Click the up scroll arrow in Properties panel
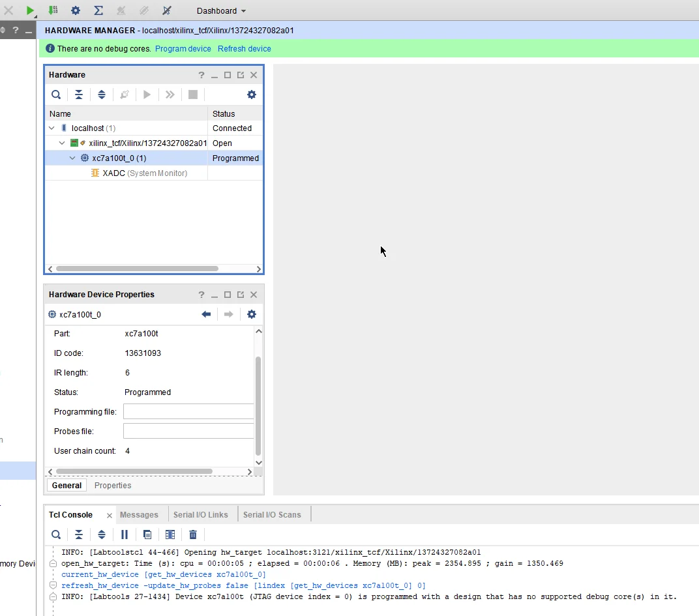The width and height of the screenshot is (699, 616). (x=259, y=331)
